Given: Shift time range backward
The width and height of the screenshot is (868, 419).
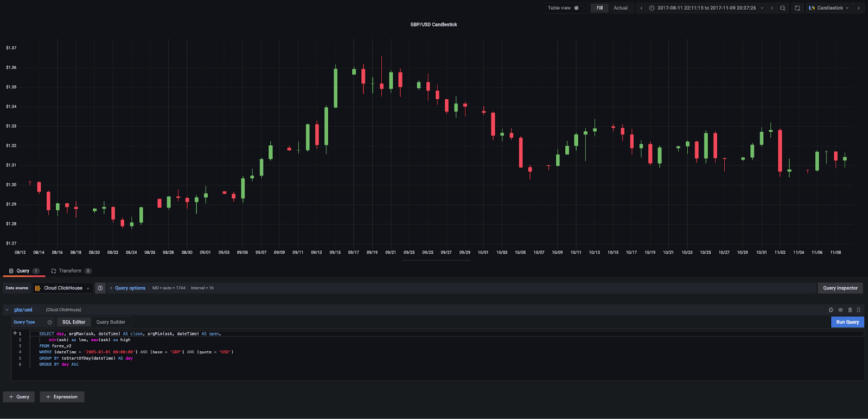Looking at the screenshot, I should (x=641, y=8).
